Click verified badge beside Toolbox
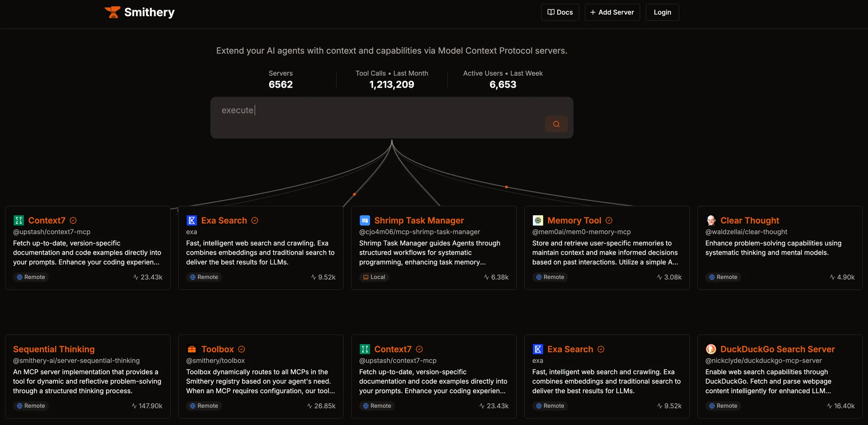Screen dimensions: 868x425 (242, 349)
